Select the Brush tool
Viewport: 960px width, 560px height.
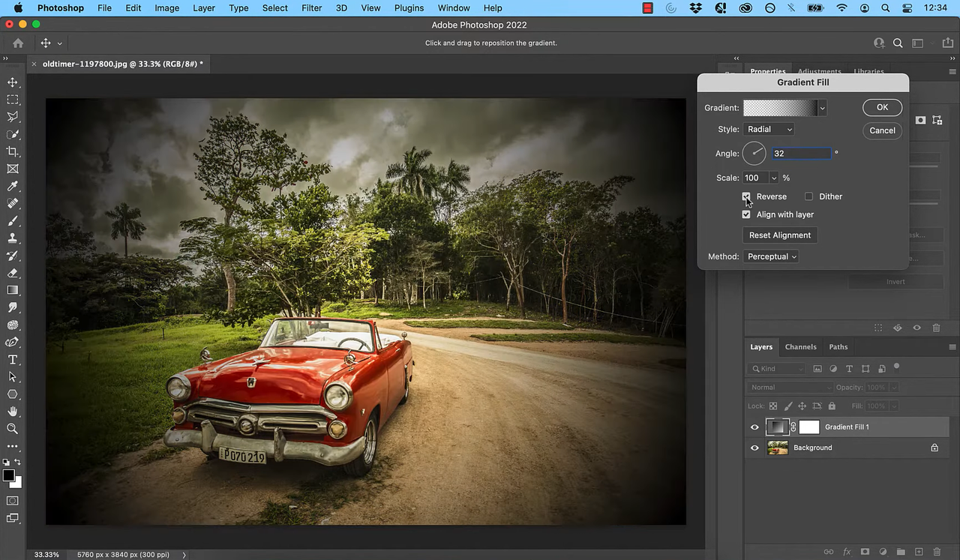[x=10, y=220]
